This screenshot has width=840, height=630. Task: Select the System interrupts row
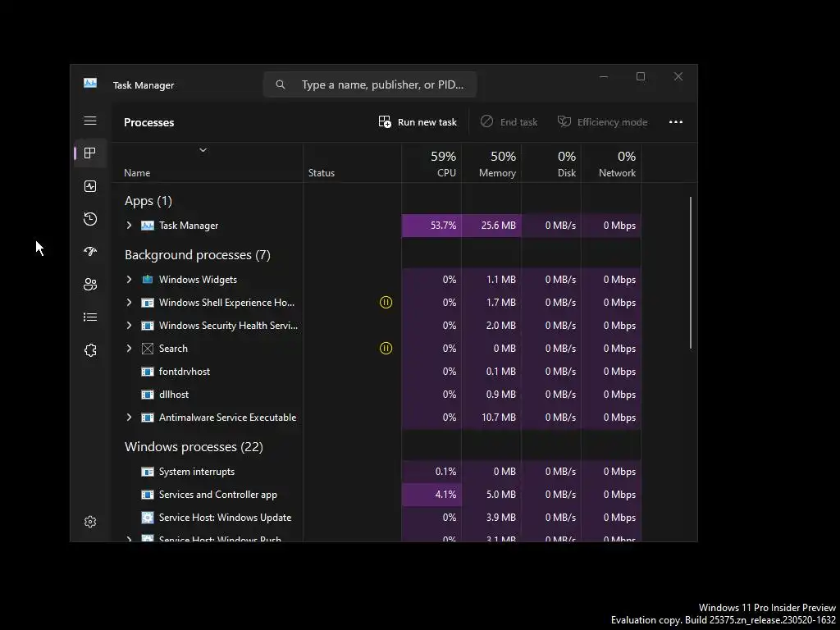click(x=376, y=472)
